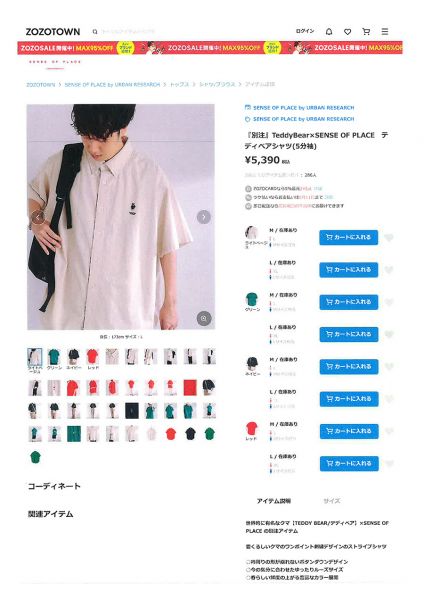Select the red color shirt thumbnail
Screen dimensions: 424x600
point(92,357)
